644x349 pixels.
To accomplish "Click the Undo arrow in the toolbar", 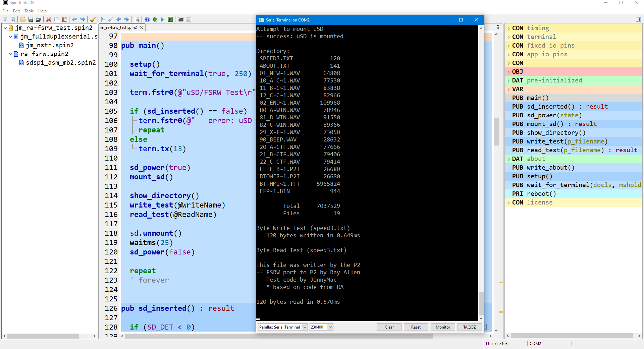I will 74,19.
